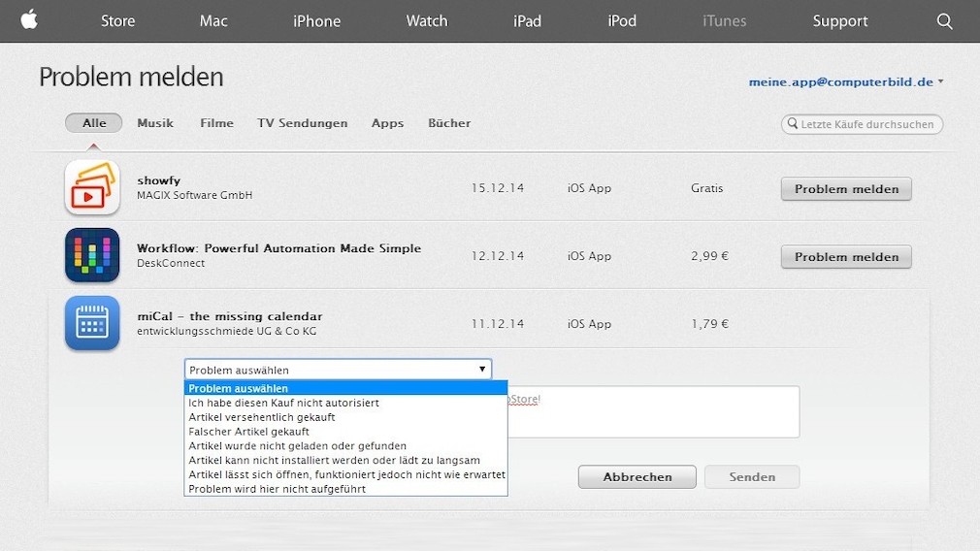Viewport: 980px width, 551px height.
Task: Switch to the Musik tab
Action: (155, 123)
